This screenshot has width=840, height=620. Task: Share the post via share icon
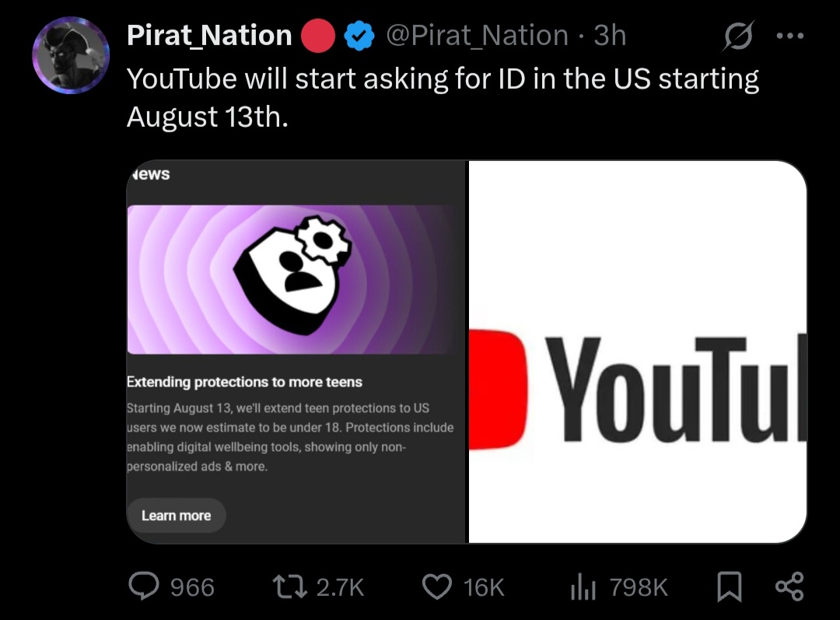point(789,587)
